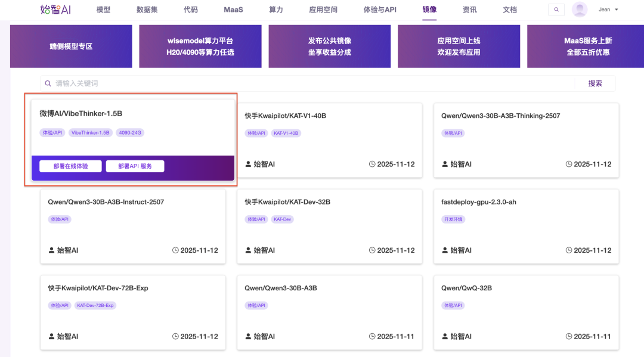Open the wisemodel算力平台 banner
Screen dimensions: 644x357
200,46
